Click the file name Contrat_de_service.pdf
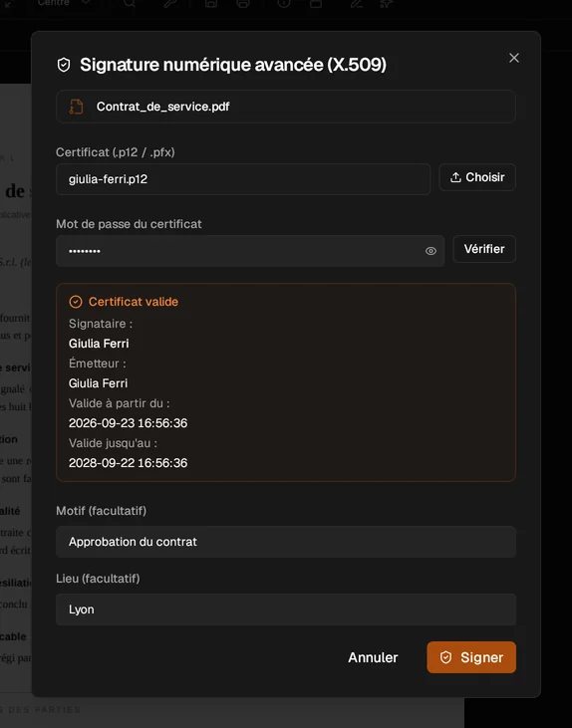Image resolution: width=572 pixels, height=728 pixels. pyautogui.click(x=163, y=107)
